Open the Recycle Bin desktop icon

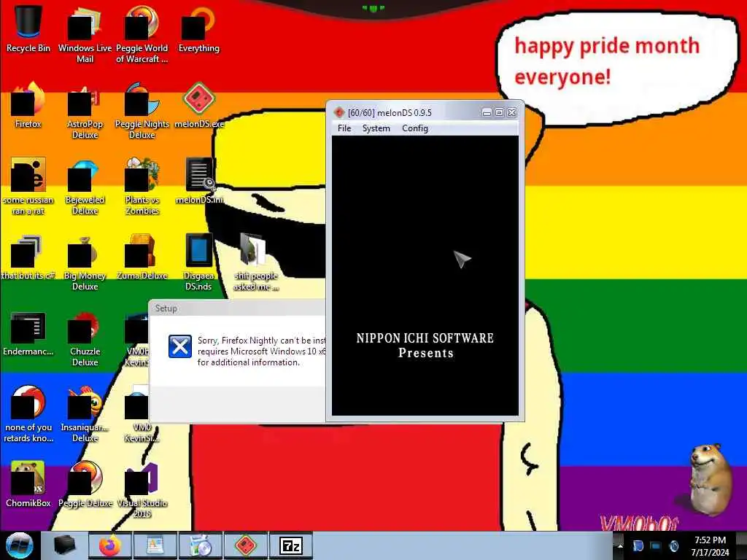[x=28, y=28]
